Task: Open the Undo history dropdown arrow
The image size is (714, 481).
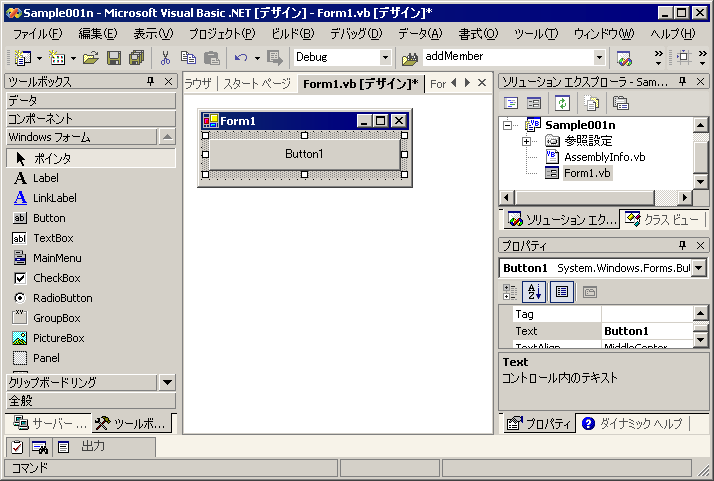Action: coord(257,58)
